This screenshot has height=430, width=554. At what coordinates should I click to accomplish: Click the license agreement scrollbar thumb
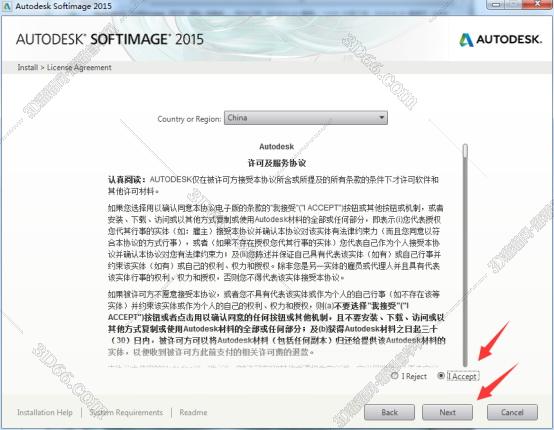[x=465, y=151]
